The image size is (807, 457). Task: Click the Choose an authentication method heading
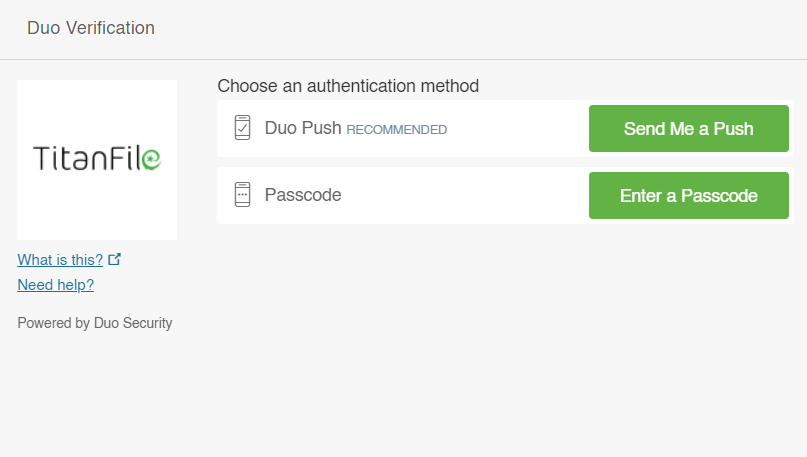tap(348, 86)
